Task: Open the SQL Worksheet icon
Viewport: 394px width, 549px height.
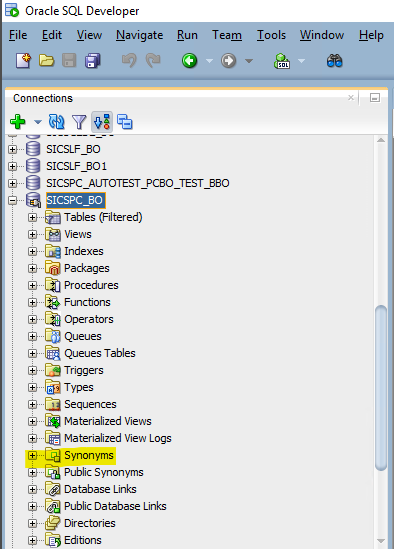Action: pos(282,61)
